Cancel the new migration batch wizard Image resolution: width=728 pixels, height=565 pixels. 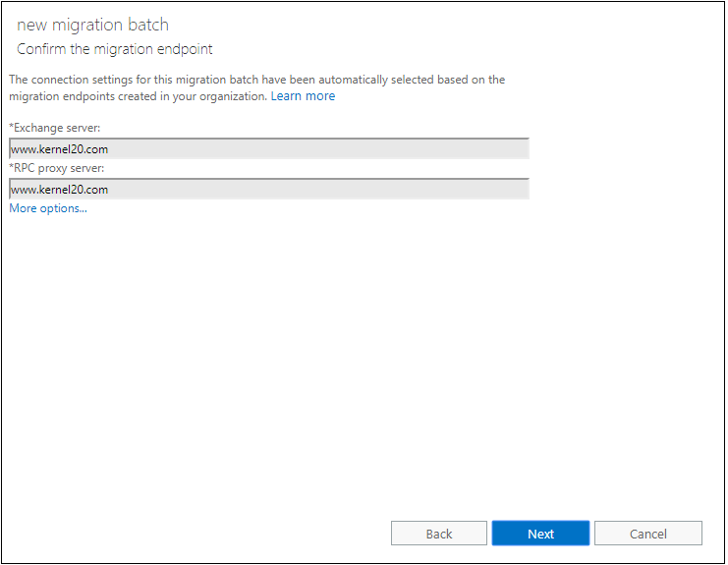(x=648, y=533)
